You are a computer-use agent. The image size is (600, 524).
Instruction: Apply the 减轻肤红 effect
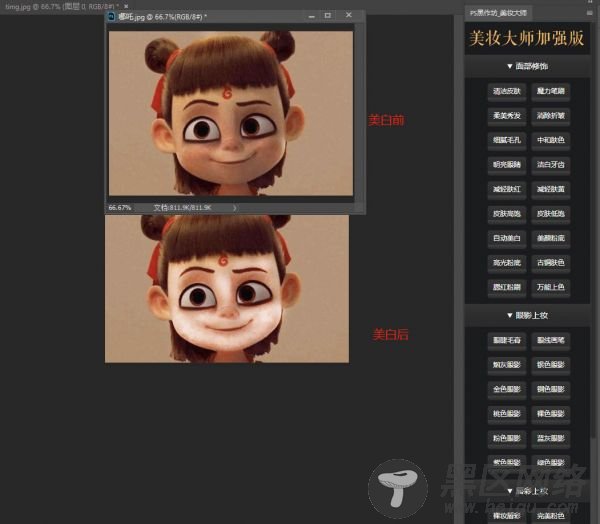pyautogui.click(x=507, y=189)
